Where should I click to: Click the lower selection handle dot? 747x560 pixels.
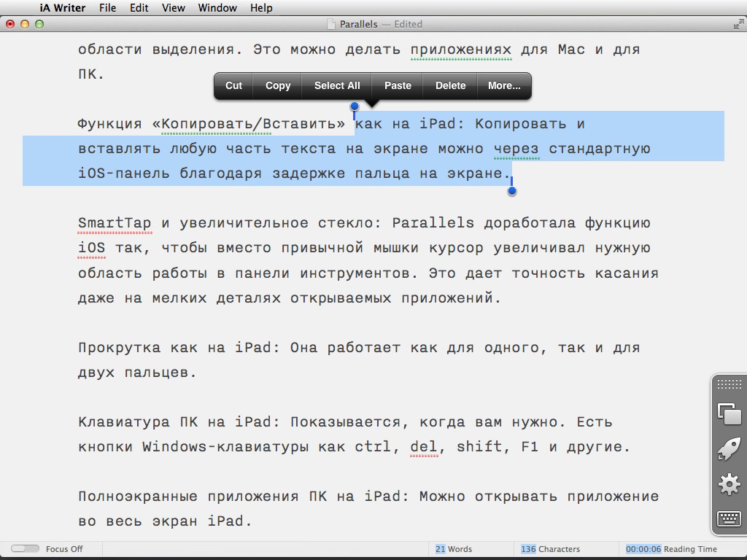512,191
